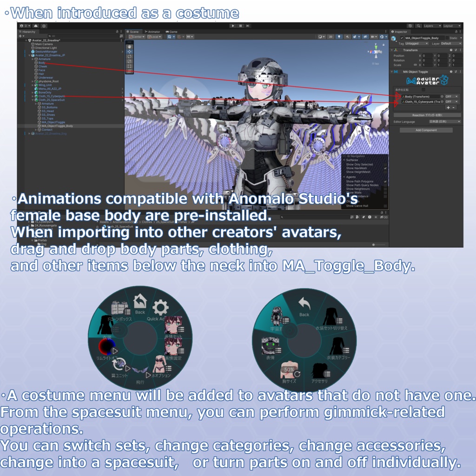This screenshot has height=476, width=476.
Task: Click the Play button to enter play mode
Action: tap(233, 26)
